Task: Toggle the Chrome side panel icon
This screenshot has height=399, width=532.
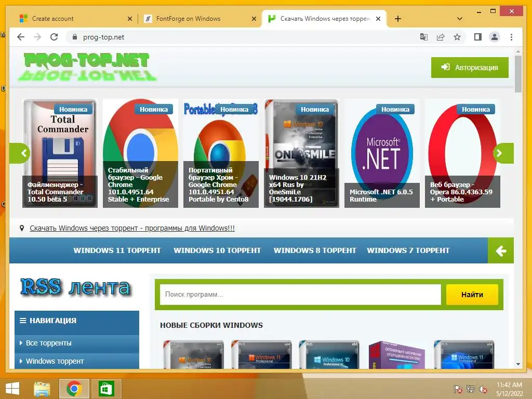Action: point(478,37)
